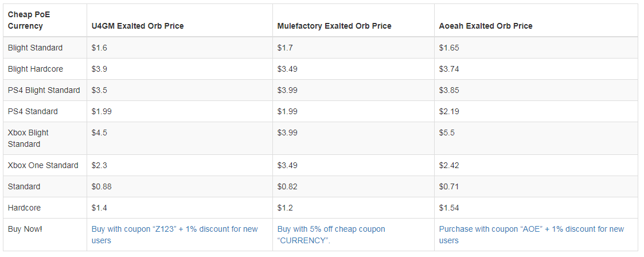Screen dimensions: 644x257
Task: Click the U4GM Exalted Orb Price header
Action: click(x=138, y=26)
